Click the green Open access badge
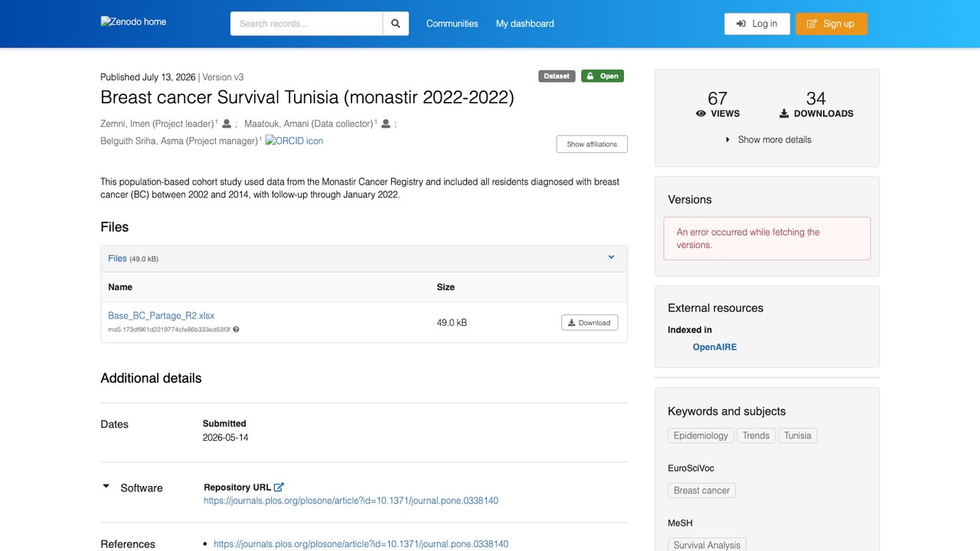The width and height of the screenshot is (980, 551). (603, 76)
